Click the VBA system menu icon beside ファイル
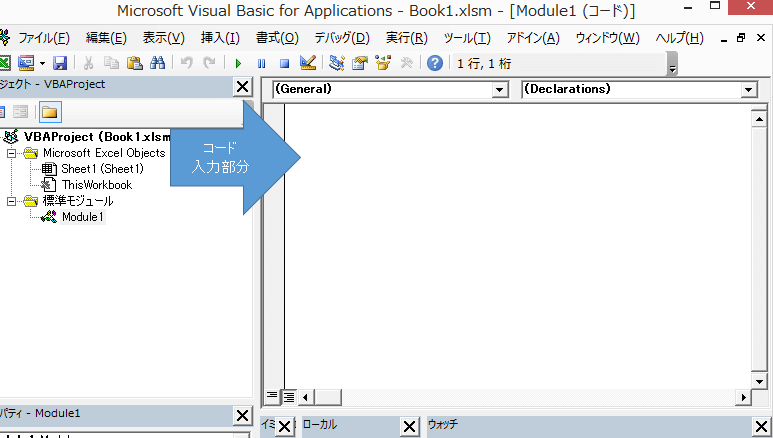The width and height of the screenshot is (773, 438). pyautogui.click(x=4, y=37)
